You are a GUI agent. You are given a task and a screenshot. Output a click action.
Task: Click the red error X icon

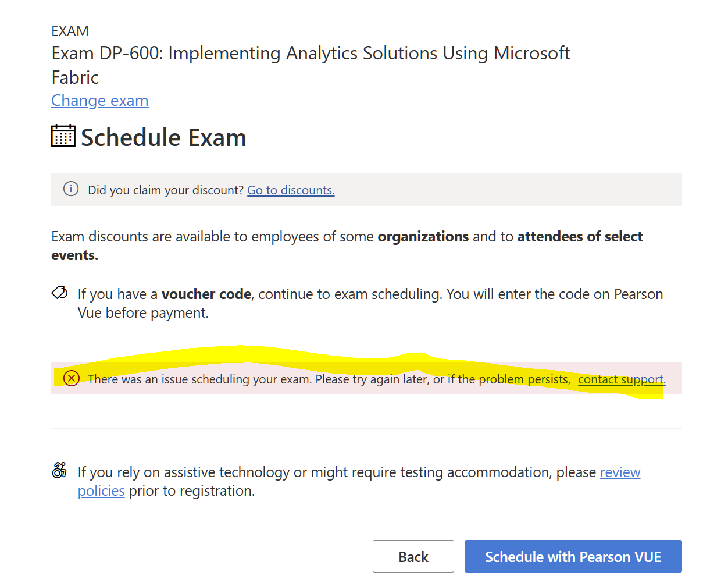point(71,379)
